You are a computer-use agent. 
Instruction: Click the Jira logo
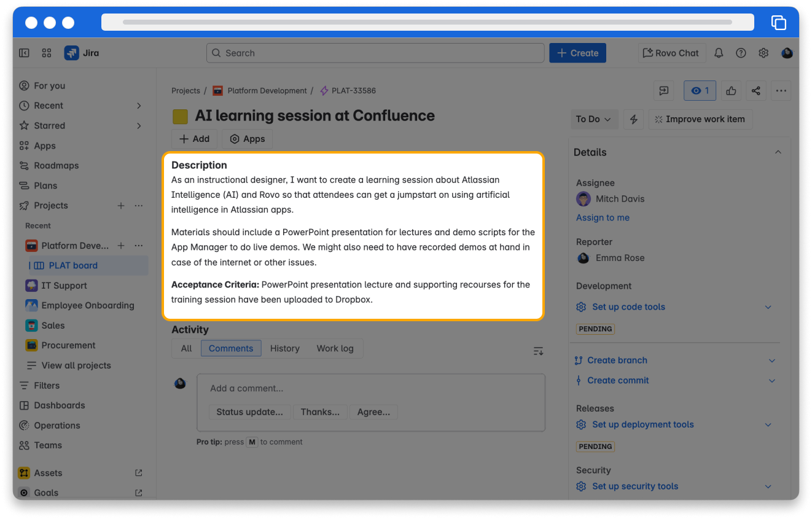[82, 53]
